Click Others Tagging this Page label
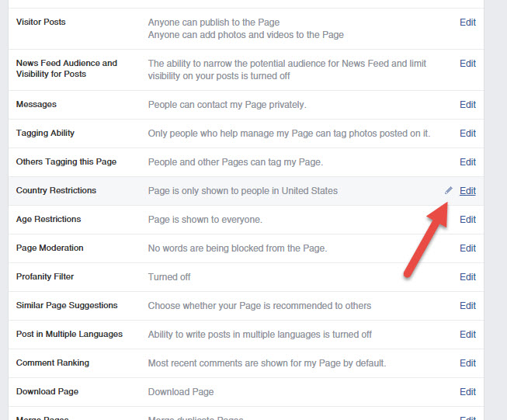The image size is (507, 420). pyautogui.click(x=66, y=161)
